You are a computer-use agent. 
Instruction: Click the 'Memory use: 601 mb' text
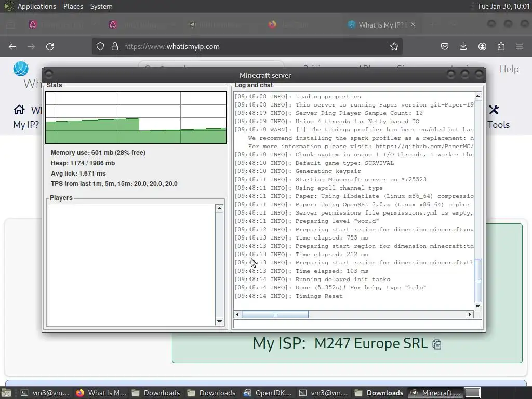click(x=98, y=153)
